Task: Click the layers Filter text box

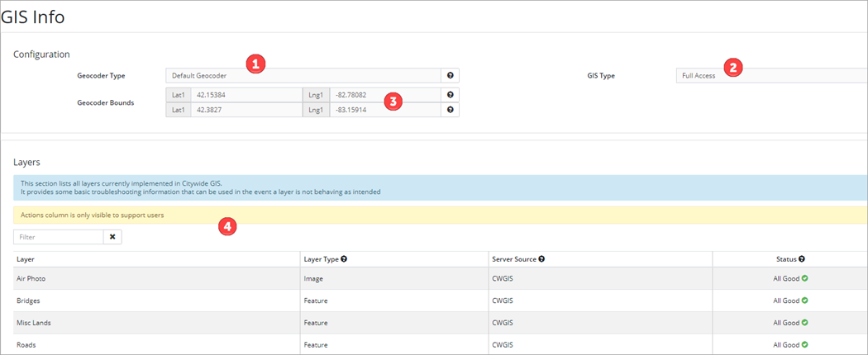Action: (59, 237)
